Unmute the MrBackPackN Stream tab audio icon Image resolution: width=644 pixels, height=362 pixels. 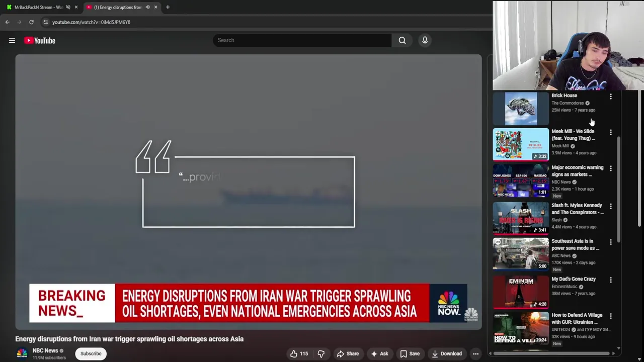click(x=68, y=7)
